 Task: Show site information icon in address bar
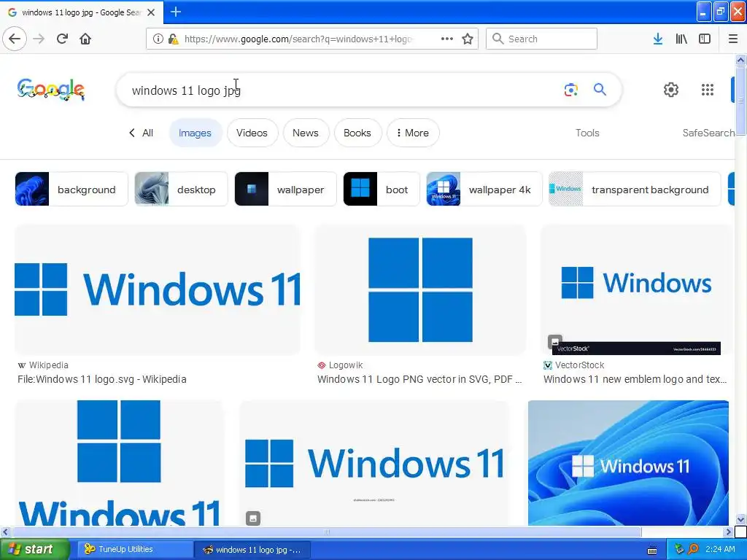pyautogui.click(x=158, y=39)
